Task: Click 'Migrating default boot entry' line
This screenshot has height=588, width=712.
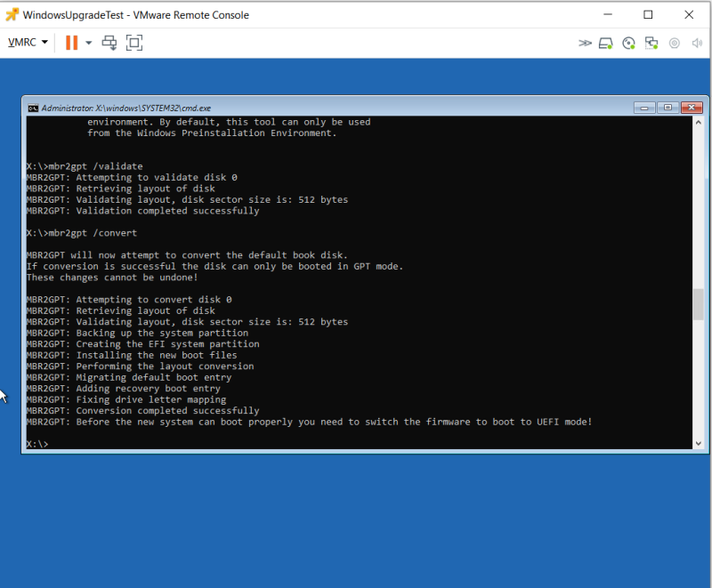Action: coord(129,377)
